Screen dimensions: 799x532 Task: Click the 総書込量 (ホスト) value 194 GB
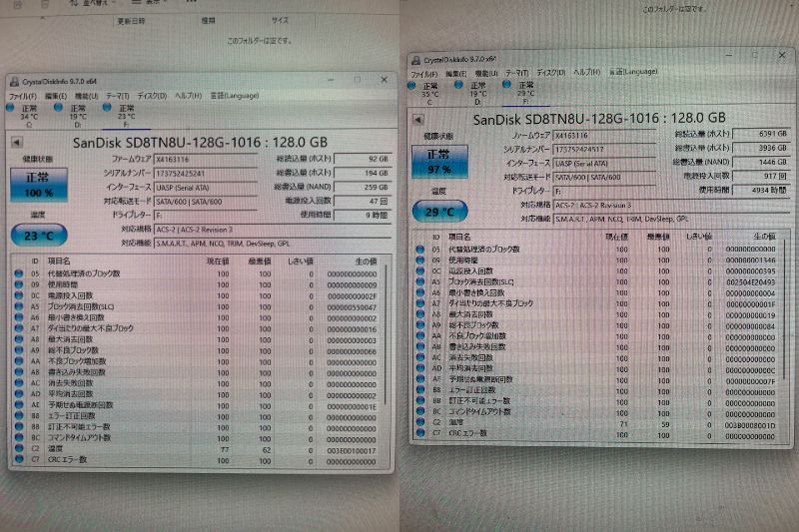coord(363,173)
